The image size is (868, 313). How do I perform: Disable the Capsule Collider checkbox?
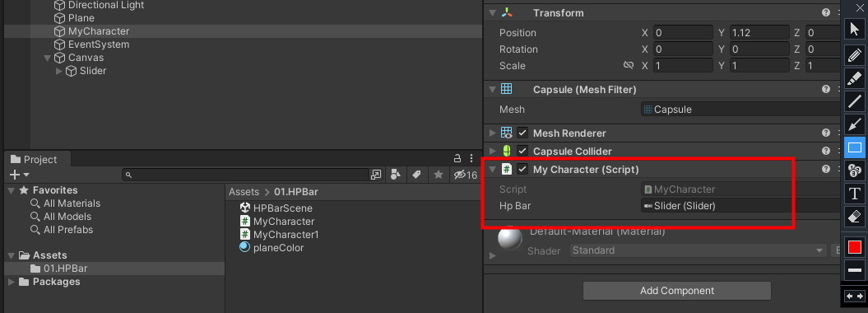coord(522,151)
